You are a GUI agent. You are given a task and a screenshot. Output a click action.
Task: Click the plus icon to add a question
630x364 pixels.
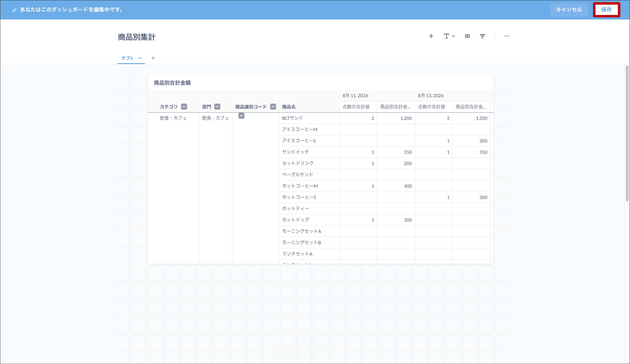pyautogui.click(x=431, y=36)
